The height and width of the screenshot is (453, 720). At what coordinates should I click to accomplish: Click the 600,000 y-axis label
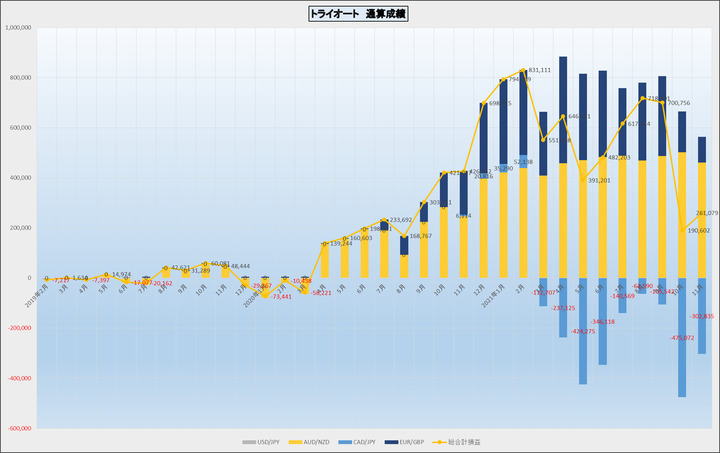21,128
